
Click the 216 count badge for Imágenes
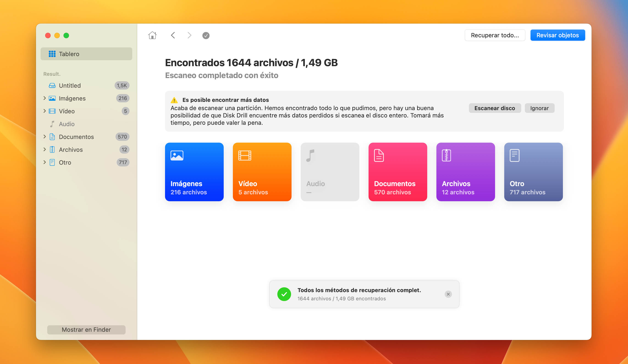(x=123, y=98)
